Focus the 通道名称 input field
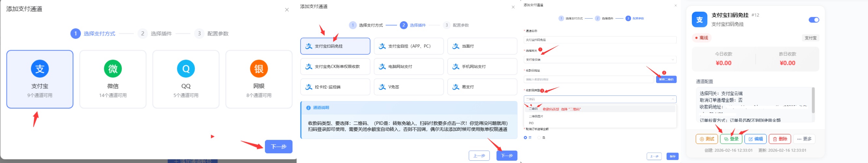The width and height of the screenshot is (868, 163). 600,40
